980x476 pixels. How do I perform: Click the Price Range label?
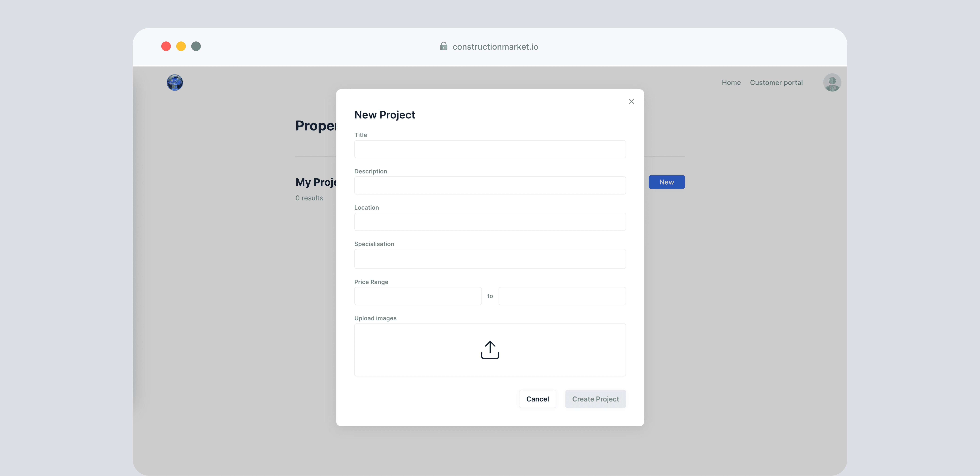coord(371,282)
